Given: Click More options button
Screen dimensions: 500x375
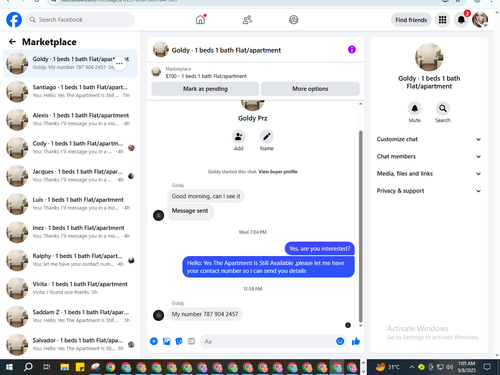Looking at the screenshot, I should pos(310,89).
